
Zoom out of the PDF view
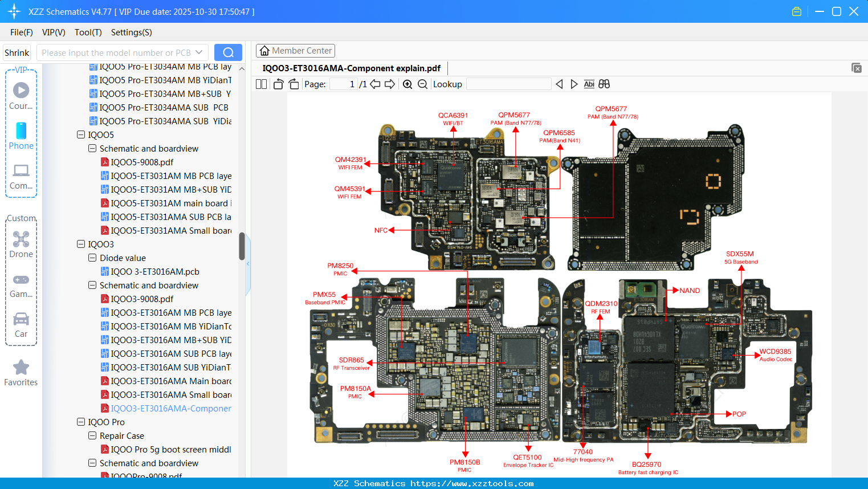(x=423, y=84)
